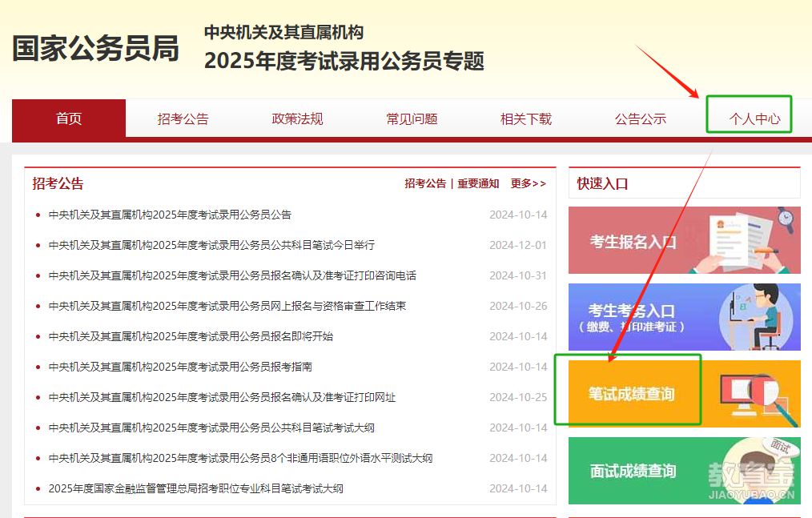812x518 pixels.
Task: Click date 2024-10-31 in announcement list
Action: (518, 275)
